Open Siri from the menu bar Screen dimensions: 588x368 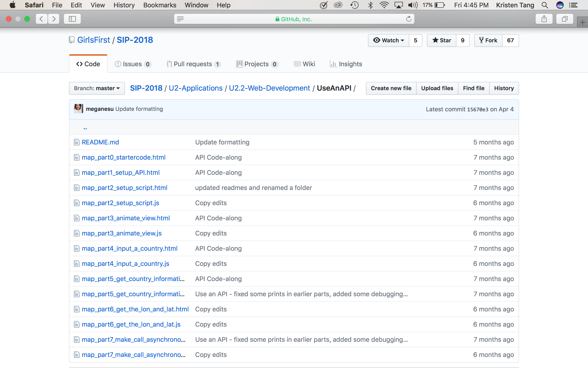point(560,5)
